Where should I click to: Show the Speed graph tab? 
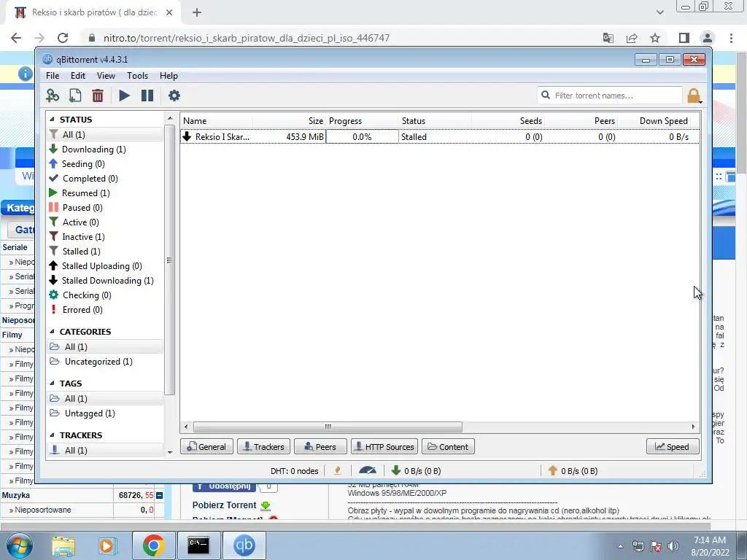[673, 447]
